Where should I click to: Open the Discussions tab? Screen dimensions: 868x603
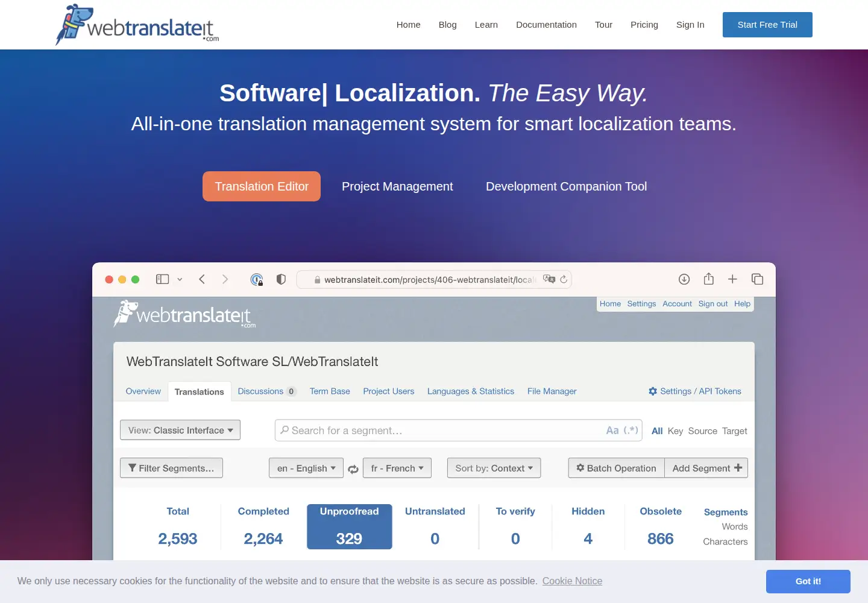[x=266, y=391]
